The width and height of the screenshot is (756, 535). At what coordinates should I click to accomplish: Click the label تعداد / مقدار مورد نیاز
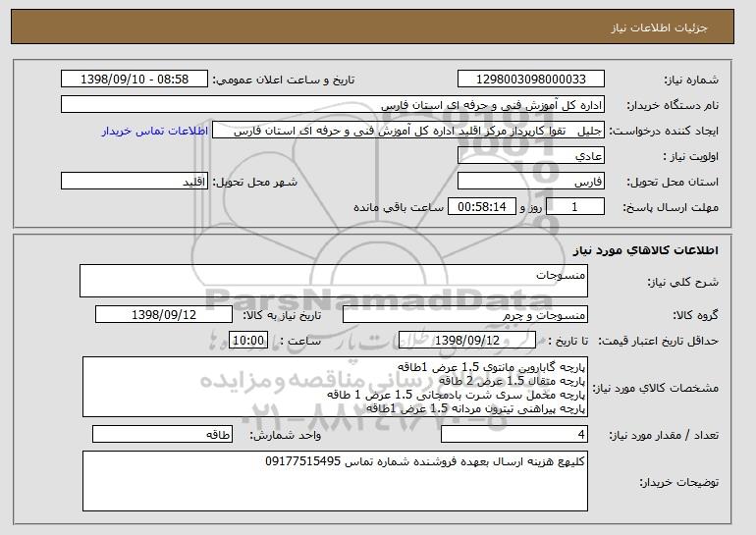point(664,435)
